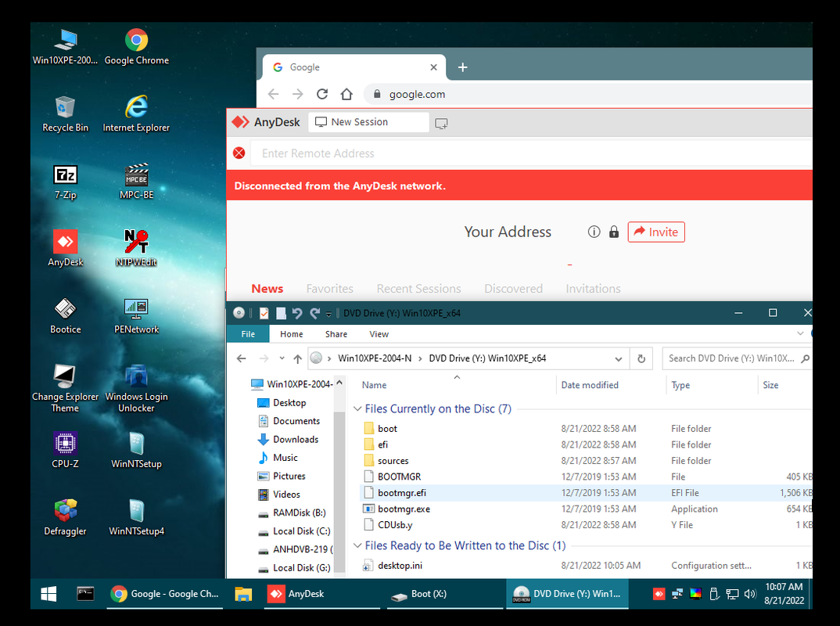Open AnyDesk Recent Sessions tab
840x626 pixels.
click(419, 289)
